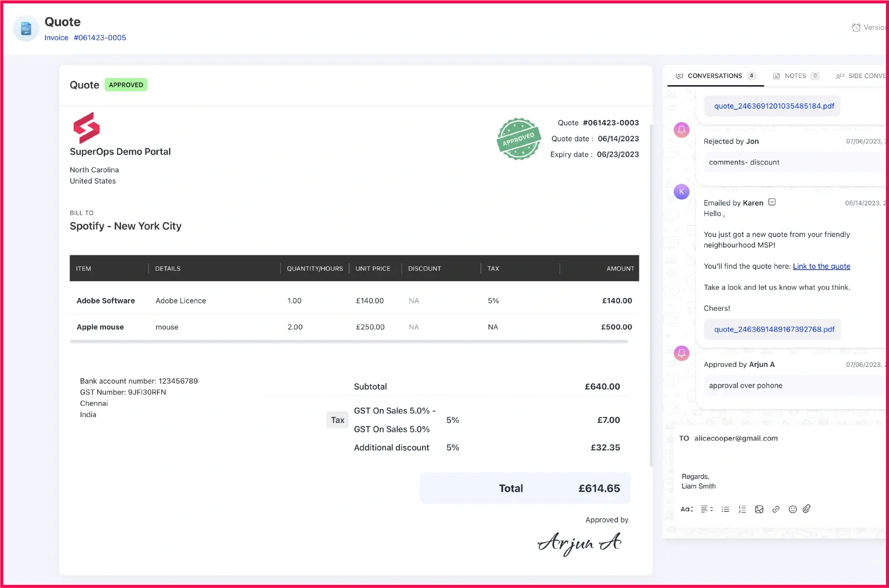Open the quote_2463691489167392768.pdf attachment
889x588 pixels.
[772, 329]
